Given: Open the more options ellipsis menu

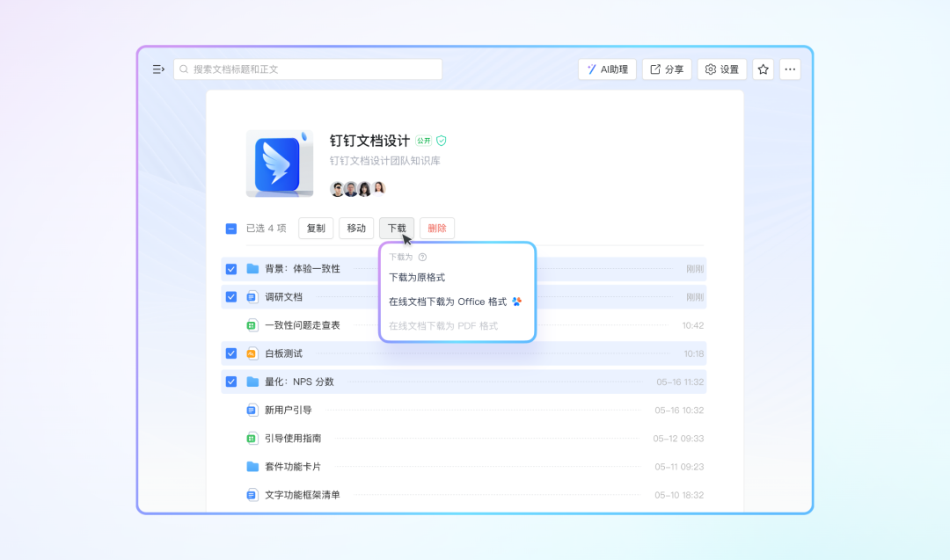Looking at the screenshot, I should tap(790, 69).
